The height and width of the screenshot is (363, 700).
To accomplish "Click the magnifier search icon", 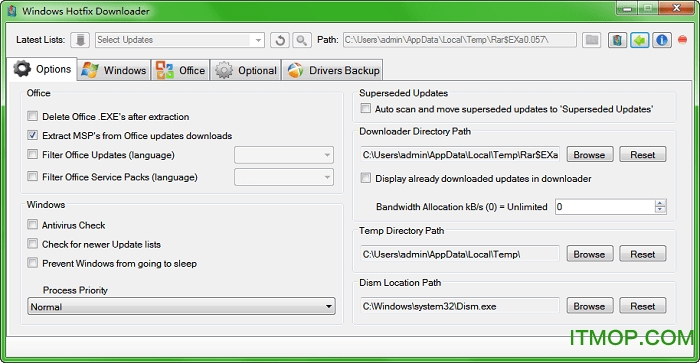I will [302, 40].
